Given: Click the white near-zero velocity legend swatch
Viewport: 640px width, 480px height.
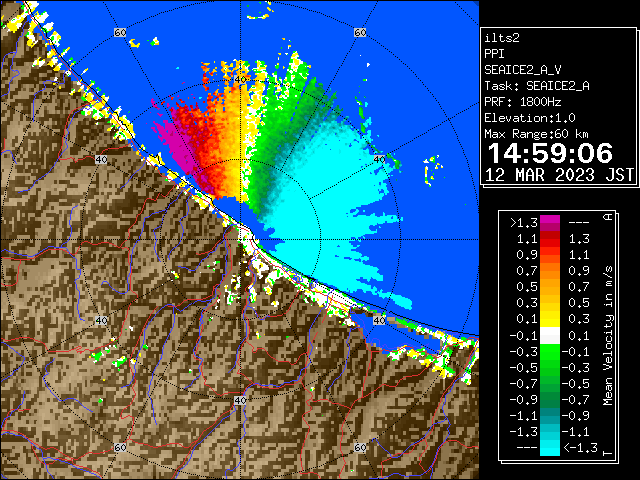Looking at the screenshot, I should 550,336.
